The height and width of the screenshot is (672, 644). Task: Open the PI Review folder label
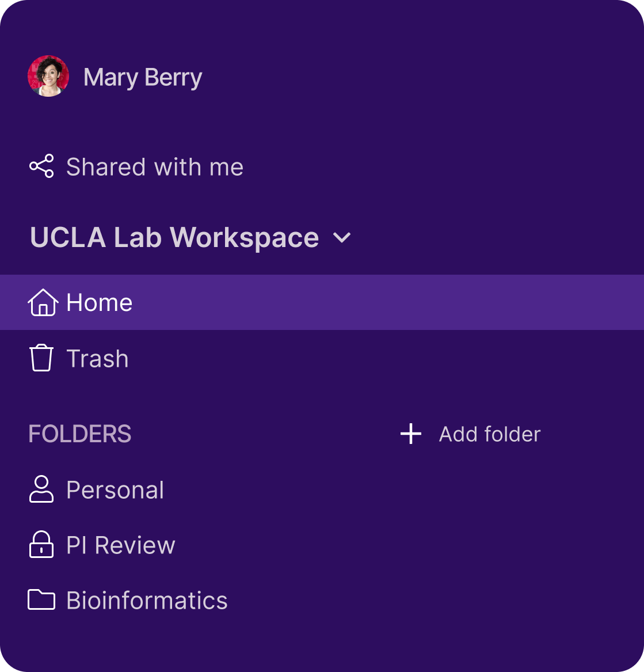point(121,545)
